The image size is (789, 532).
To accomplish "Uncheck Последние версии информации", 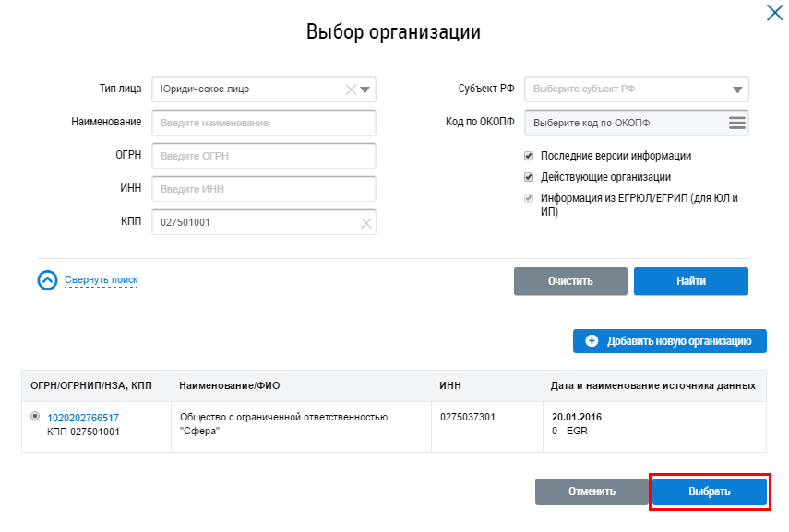I will pos(529,156).
